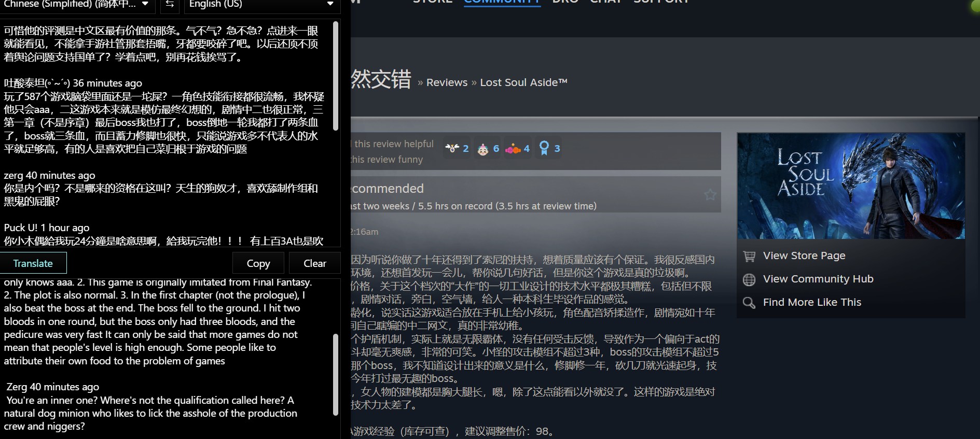Open the Find More Like This link
This screenshot has width=980, height=439.
812,302
